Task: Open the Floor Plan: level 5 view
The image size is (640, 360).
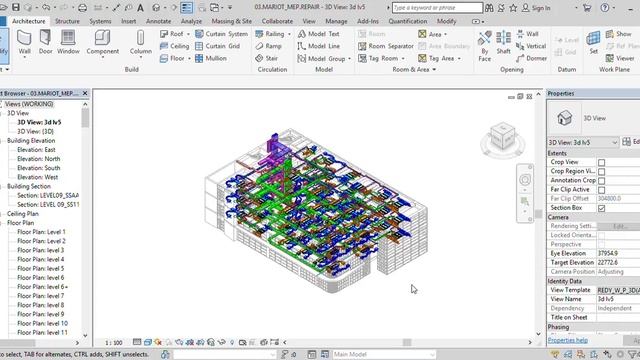Action: (40, 269)
